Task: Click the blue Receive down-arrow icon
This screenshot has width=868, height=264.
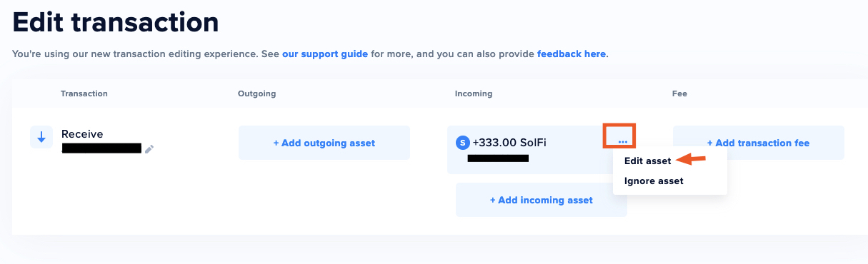Action: [x=41, y=137]
